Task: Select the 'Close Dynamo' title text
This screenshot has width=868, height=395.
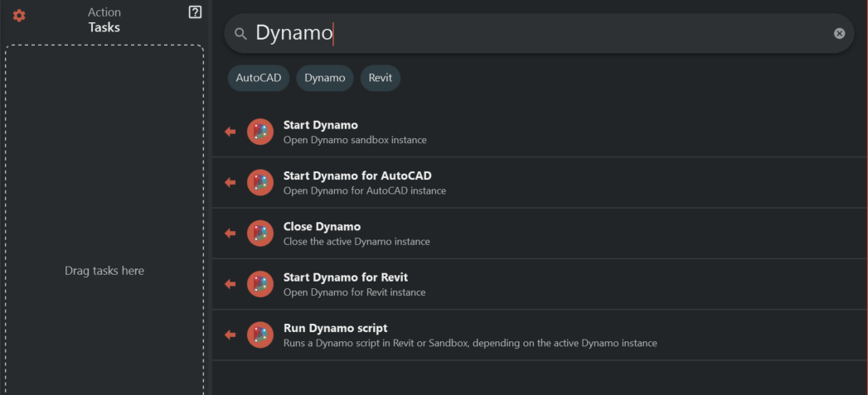Action: click(x=322, y=227)
